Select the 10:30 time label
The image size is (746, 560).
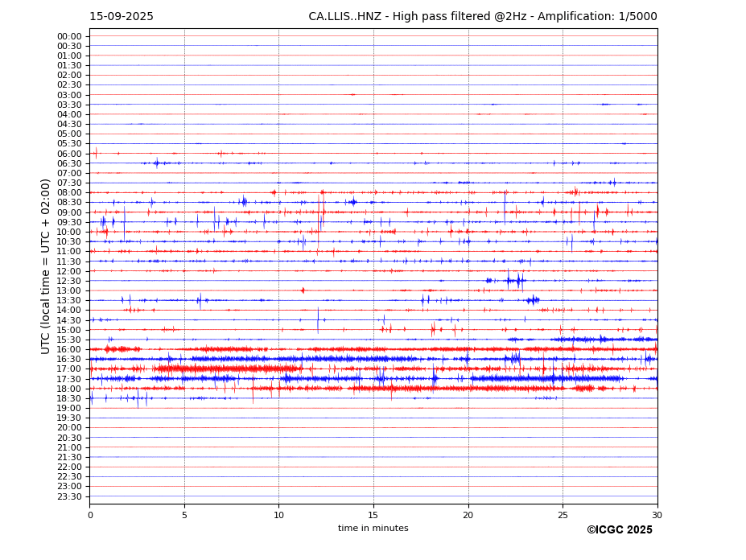click(69, 241)
